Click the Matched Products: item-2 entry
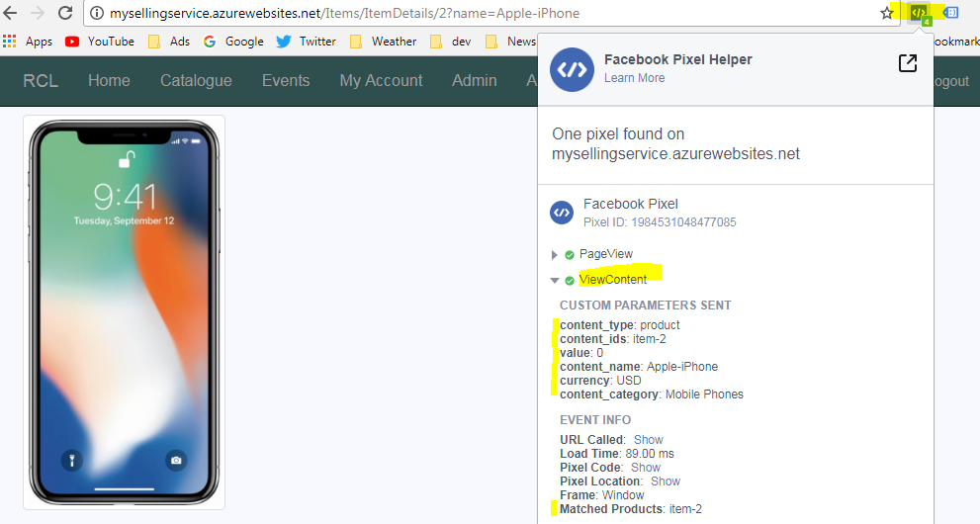The width and height of the screenshot is (980, 524). coord(631,509)
